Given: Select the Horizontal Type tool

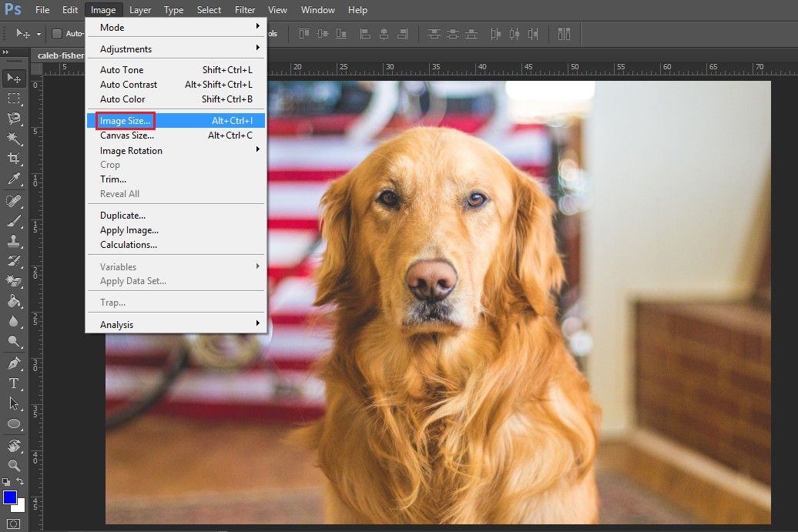Looking at the screenshot, I should [x=14, y=383].
